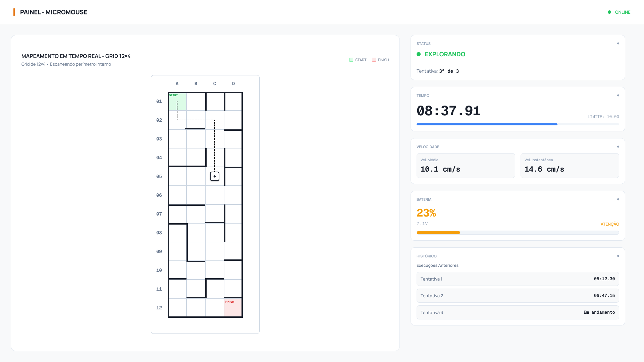Click column header D of the maze
Image resolution: width=644 pixels, height=362 pixels.
pos(233,83)
